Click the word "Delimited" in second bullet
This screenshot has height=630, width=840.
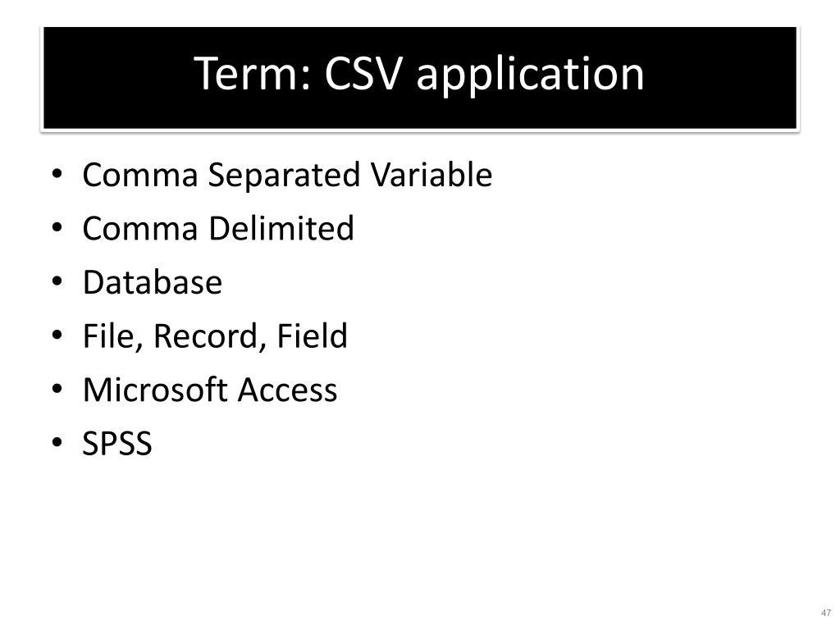click(281, 228)
